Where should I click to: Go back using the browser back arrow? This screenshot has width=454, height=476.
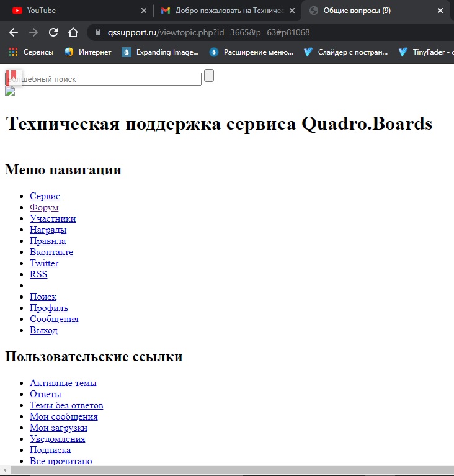[14, 32]
